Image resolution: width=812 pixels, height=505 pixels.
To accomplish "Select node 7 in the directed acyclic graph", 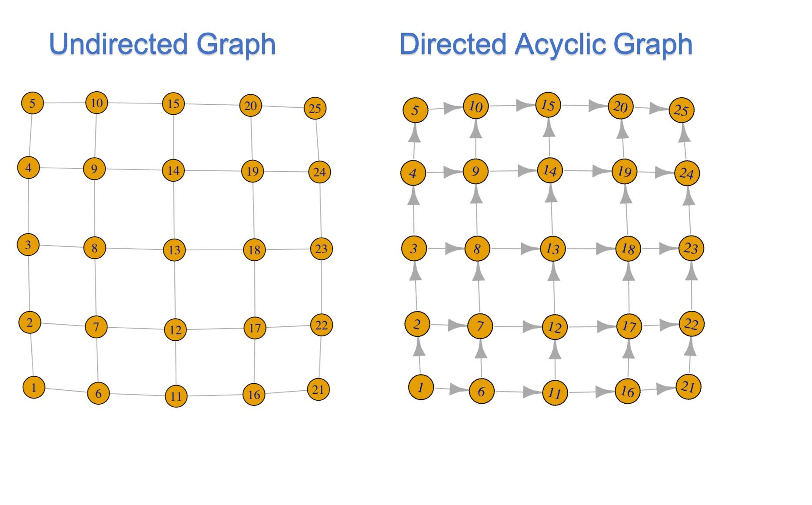I will 480,326.
